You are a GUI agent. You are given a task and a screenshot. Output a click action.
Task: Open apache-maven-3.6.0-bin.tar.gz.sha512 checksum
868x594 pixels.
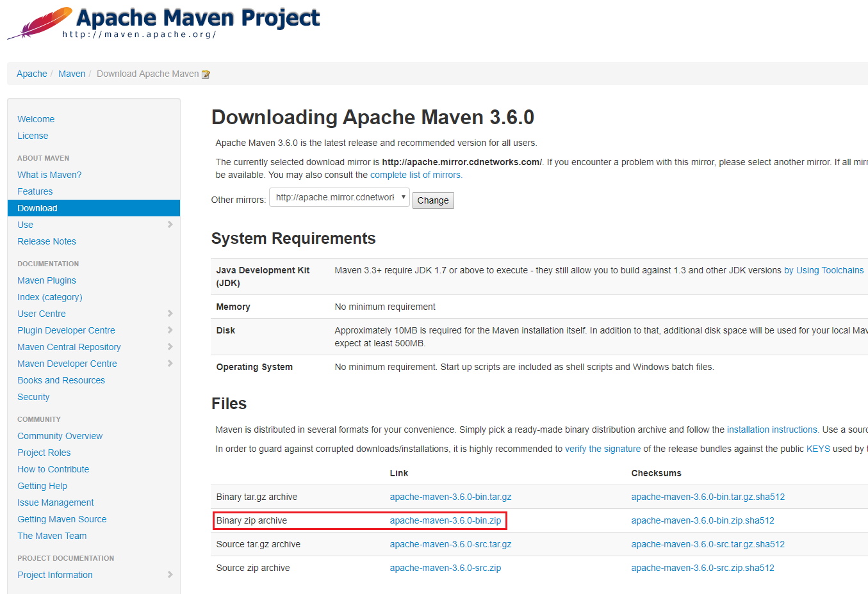pos(708,497)
